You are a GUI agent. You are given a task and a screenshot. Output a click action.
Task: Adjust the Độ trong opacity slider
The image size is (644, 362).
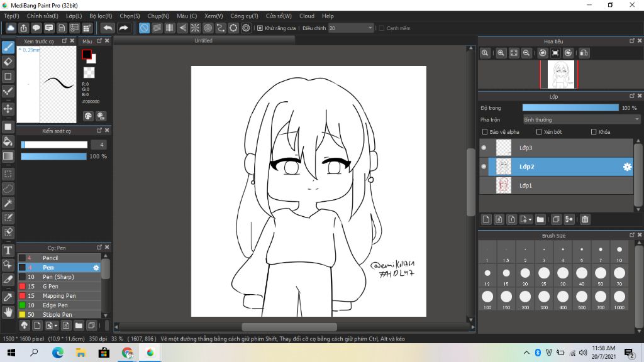pos(570,107)
